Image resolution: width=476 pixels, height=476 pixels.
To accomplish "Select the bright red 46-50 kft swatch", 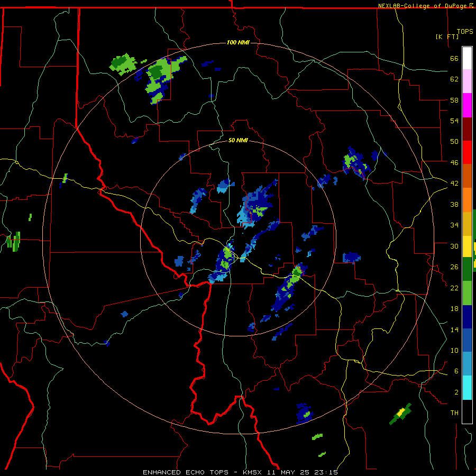I will [467, 152].
